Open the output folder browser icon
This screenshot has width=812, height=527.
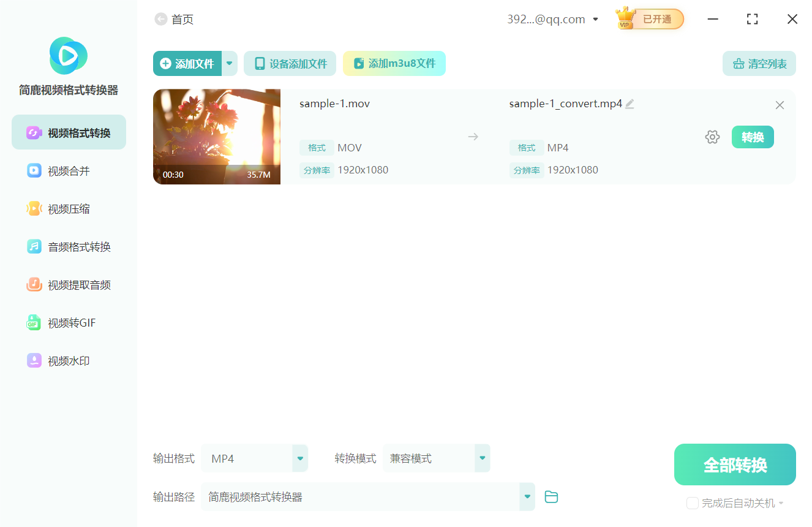[551, 496]
